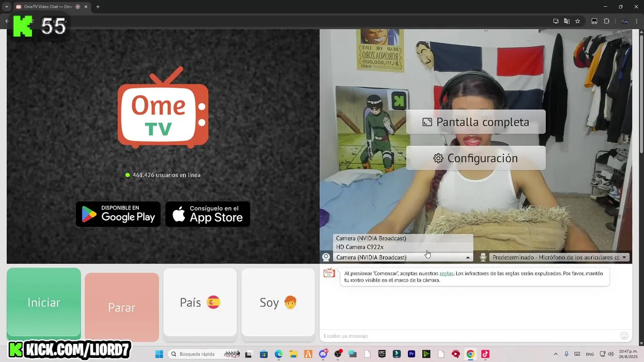Open the emoji picker in chat box
Viewport: 644px width, 362px height.
pyautogui.click(x=624, y=336)
